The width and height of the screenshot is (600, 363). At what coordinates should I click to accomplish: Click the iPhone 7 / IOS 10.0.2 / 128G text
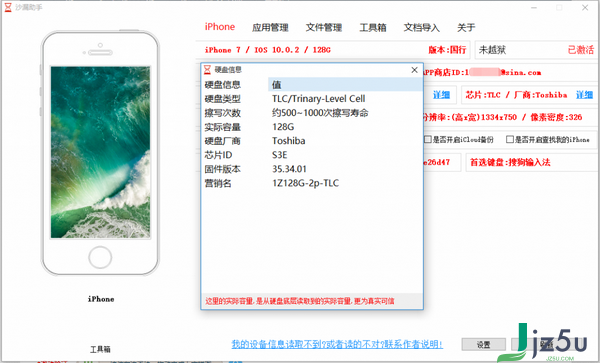(267, 50)
